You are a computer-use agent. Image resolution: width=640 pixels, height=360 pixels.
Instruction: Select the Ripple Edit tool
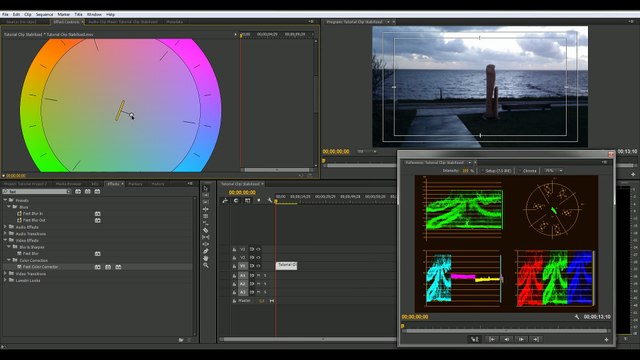206,202
